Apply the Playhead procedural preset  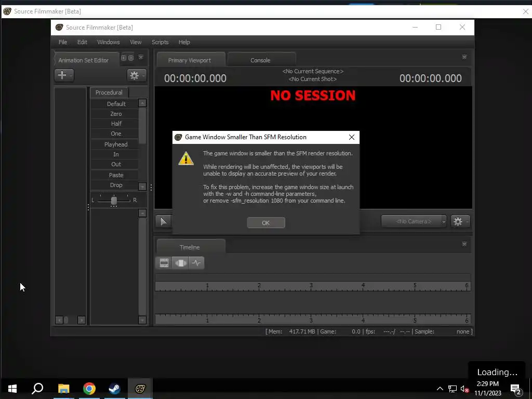(116, 144)
